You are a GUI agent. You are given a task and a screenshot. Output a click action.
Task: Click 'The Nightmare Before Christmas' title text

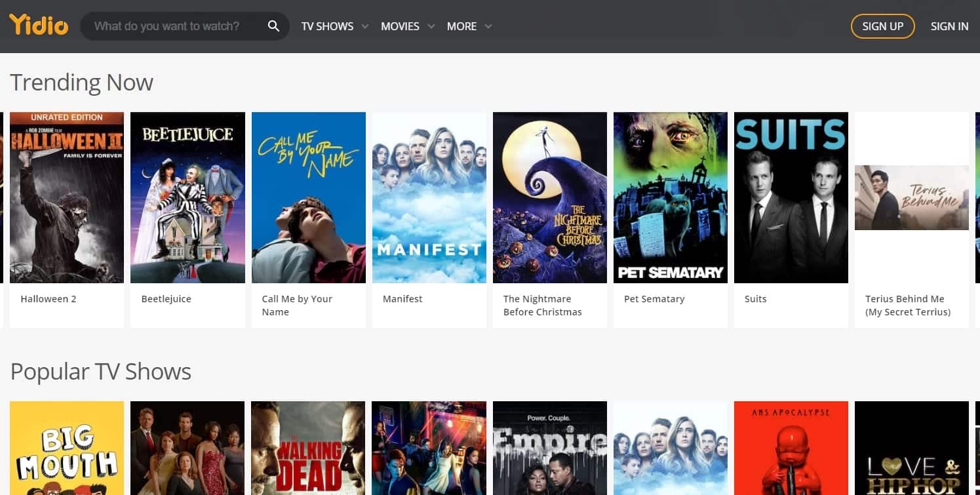click(x=542, y=306)
